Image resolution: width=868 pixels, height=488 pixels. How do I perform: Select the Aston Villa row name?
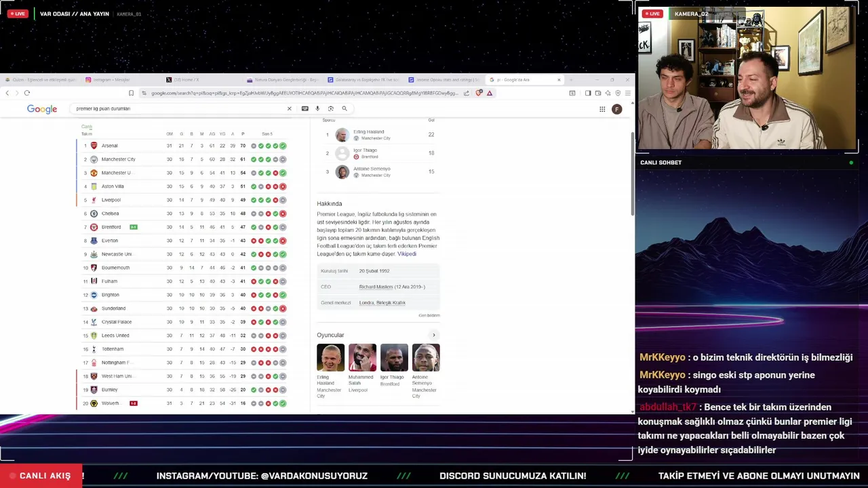113,186
